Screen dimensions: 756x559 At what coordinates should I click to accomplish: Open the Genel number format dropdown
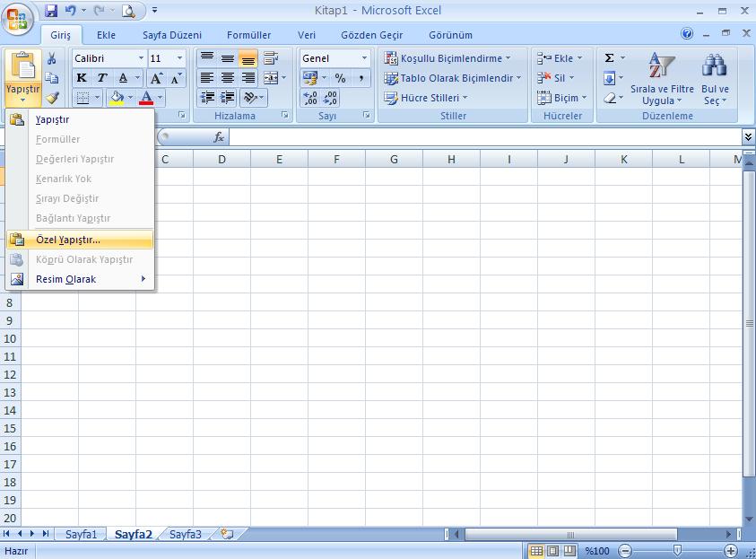point(364,58)
